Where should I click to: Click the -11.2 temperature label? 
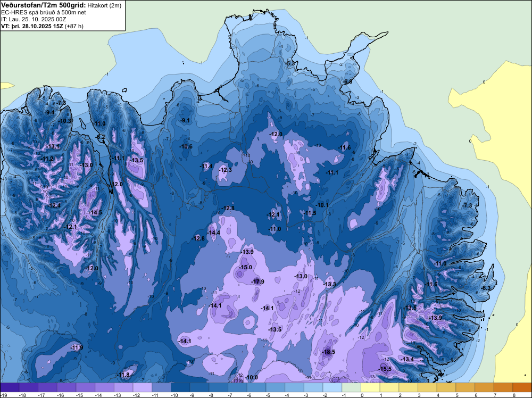pyautogui.click(x=47, y=159)
